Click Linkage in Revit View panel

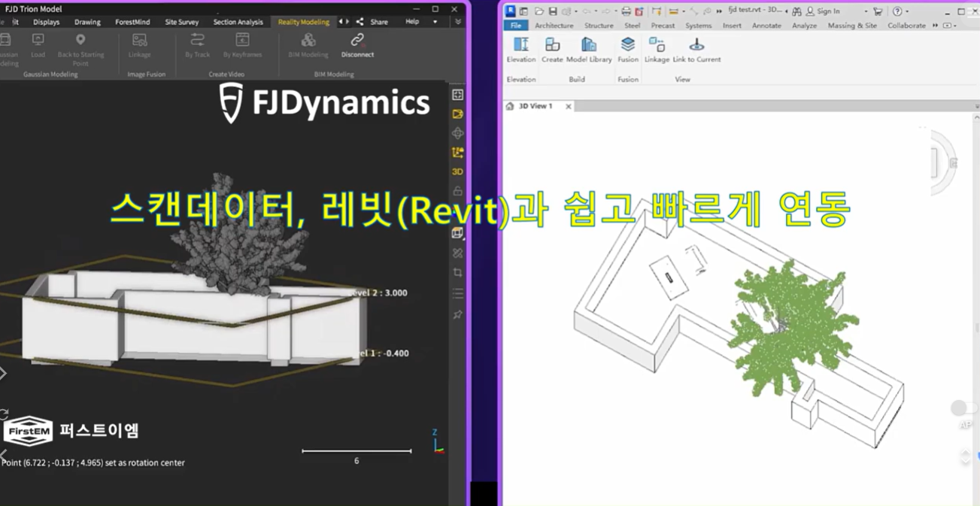coord(657,50)
